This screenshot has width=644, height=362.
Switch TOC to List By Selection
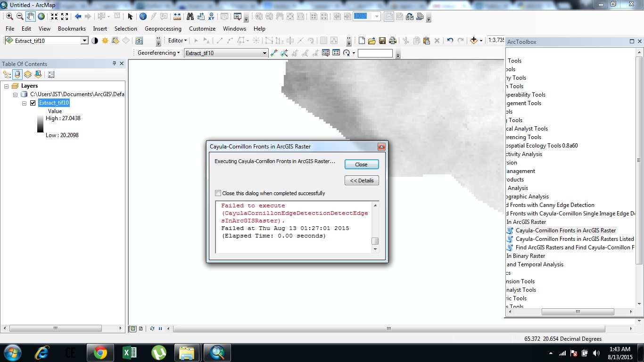pyautogui.click(x=38, y=74)
